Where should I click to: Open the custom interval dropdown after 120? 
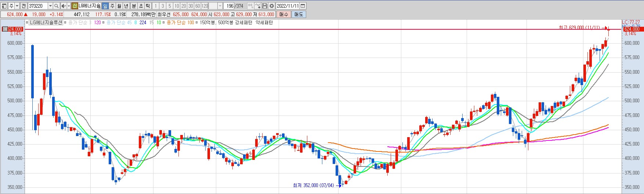pos(220,6)
